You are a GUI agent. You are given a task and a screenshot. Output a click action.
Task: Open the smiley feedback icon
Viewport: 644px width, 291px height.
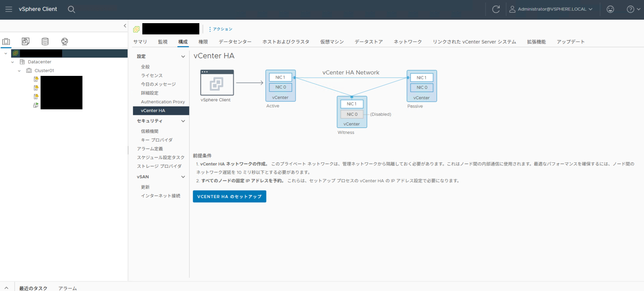pyautogui.click(x=610, y=9)
